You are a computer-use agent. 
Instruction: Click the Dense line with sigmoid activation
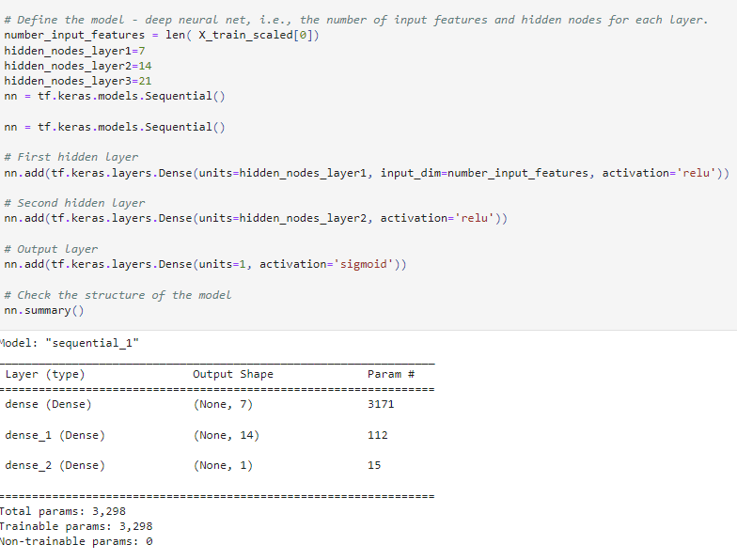click(x=205, y=264)
